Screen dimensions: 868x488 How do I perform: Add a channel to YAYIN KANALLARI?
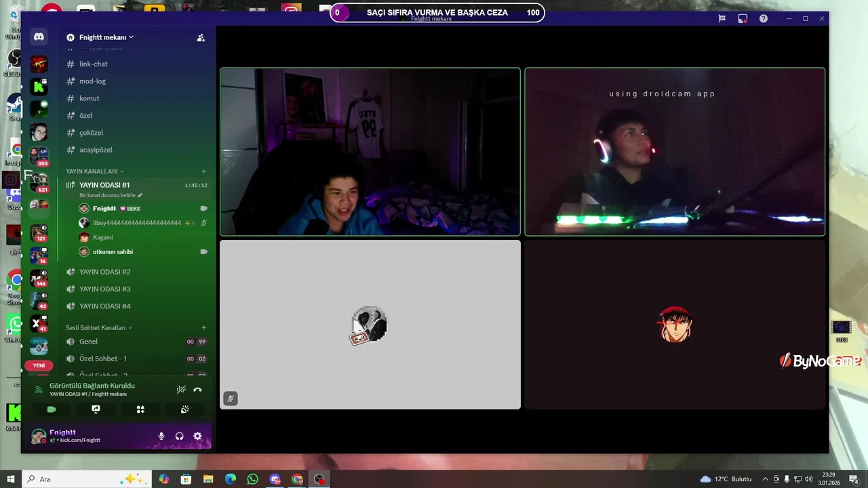203,171
